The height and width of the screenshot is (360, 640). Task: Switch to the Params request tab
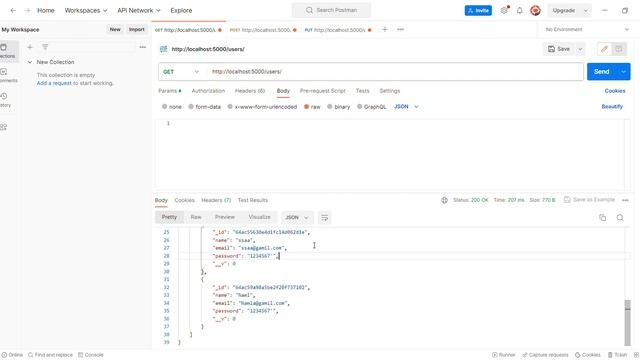point(169,91)
